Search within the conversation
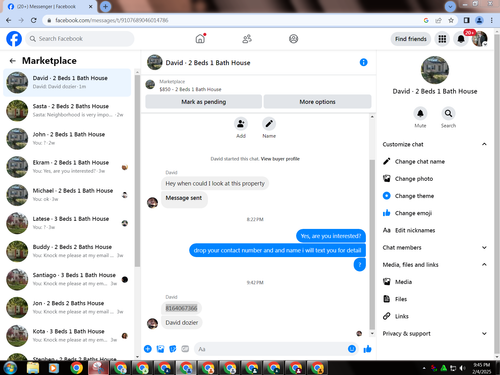The width and height of the screenshot is (500, 375). coord(448,113)
